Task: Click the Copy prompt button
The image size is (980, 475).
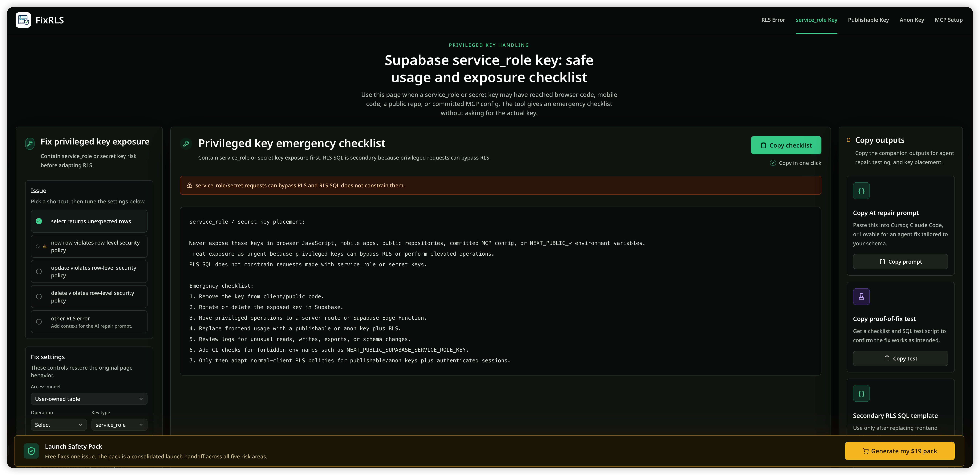Action: coord(900,262)
